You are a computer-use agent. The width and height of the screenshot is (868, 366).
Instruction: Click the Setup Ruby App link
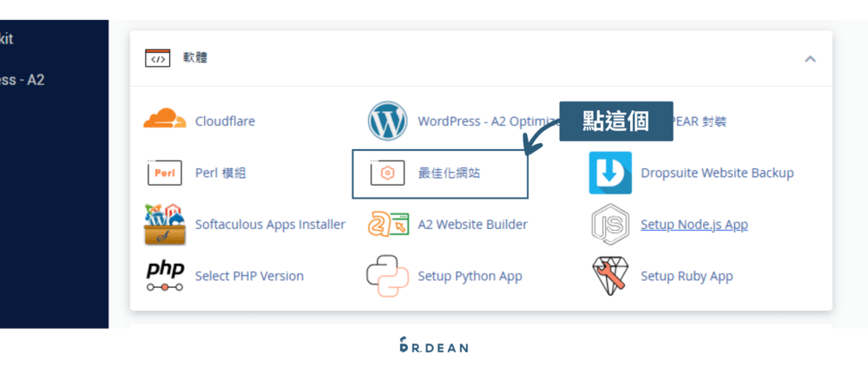click(687, 276)
